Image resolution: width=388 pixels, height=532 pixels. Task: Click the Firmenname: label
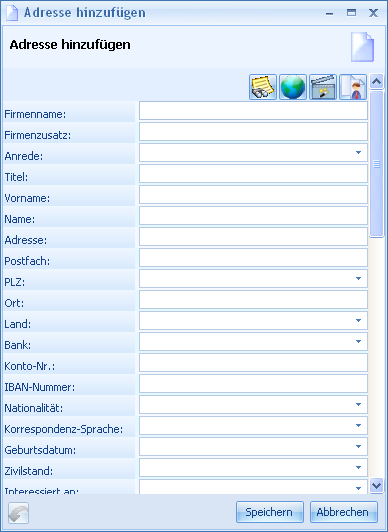coord(35,114)
